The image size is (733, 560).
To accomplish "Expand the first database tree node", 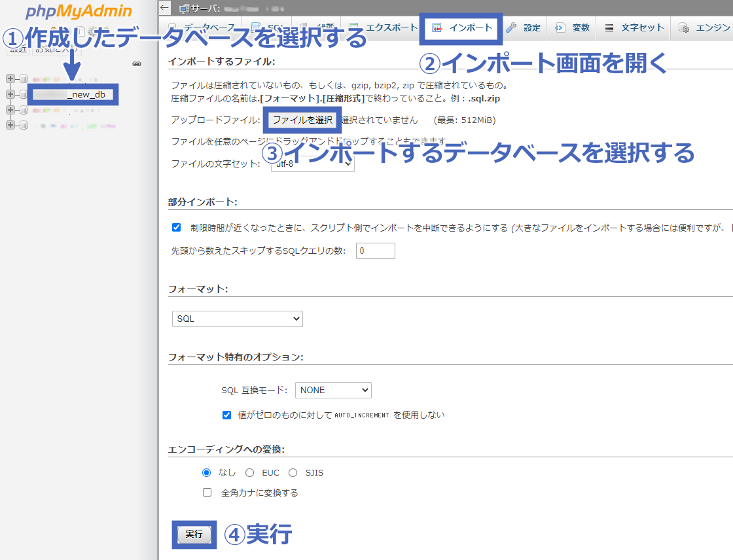I will click(x=10, y=79).
